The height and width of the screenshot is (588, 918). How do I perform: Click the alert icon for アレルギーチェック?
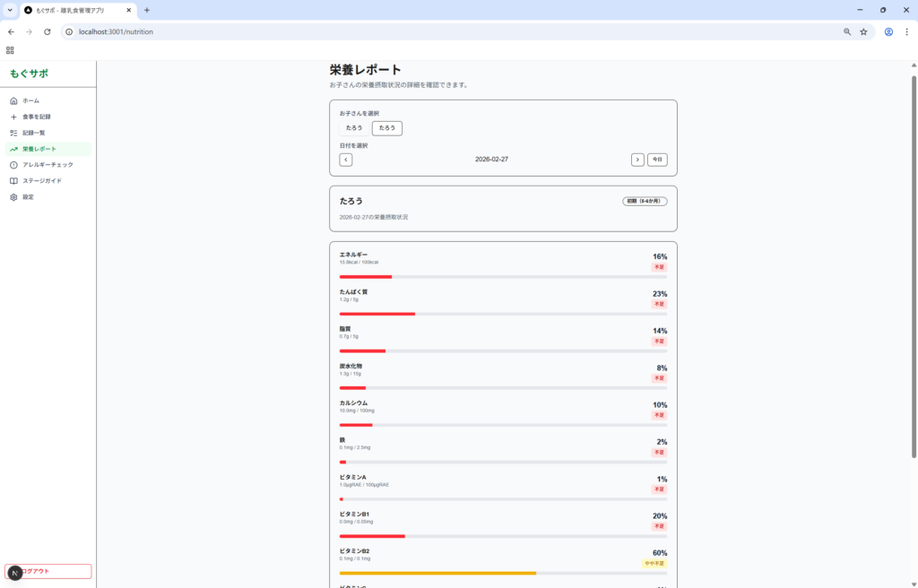tap(13, 165)
